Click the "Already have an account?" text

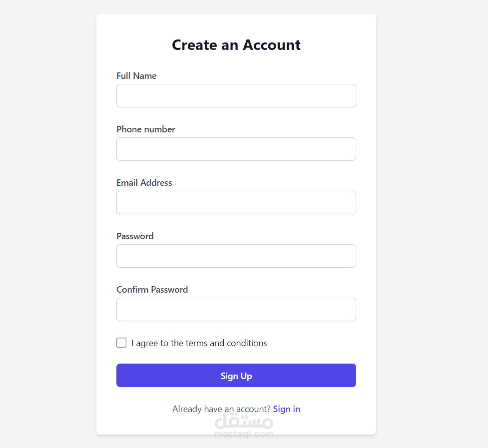click(x=221, y=409)
